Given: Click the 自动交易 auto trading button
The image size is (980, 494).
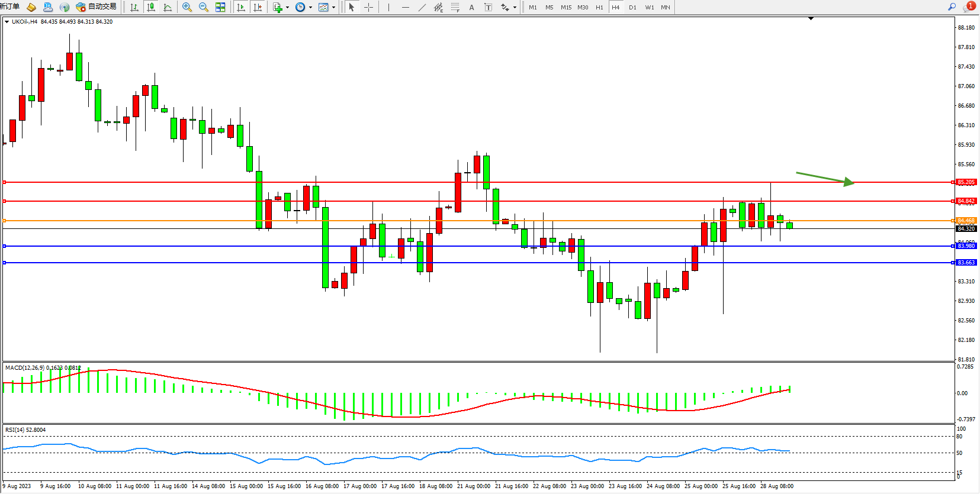Looking at the screenshot, I should pyautogui.click(x=97, y=7).
